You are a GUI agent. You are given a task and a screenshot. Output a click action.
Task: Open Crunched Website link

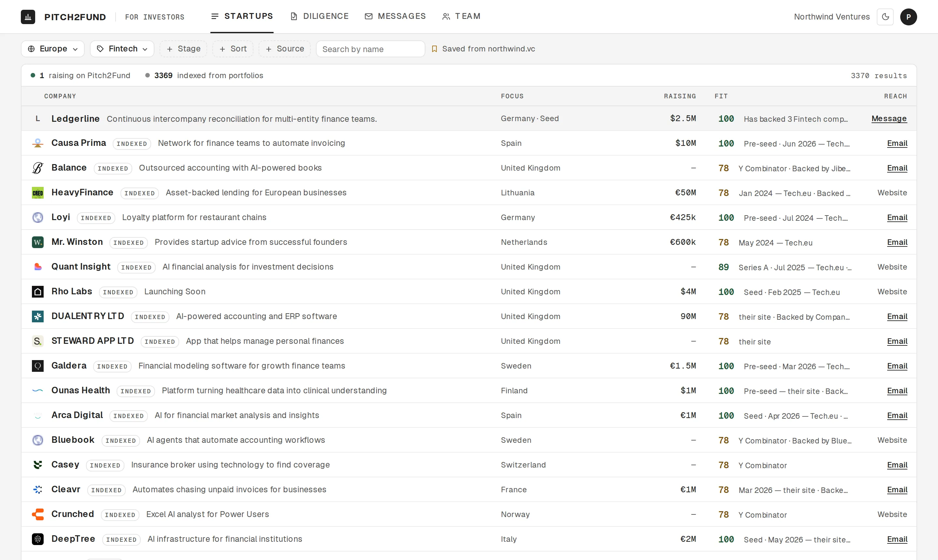(x=892, y=514)
